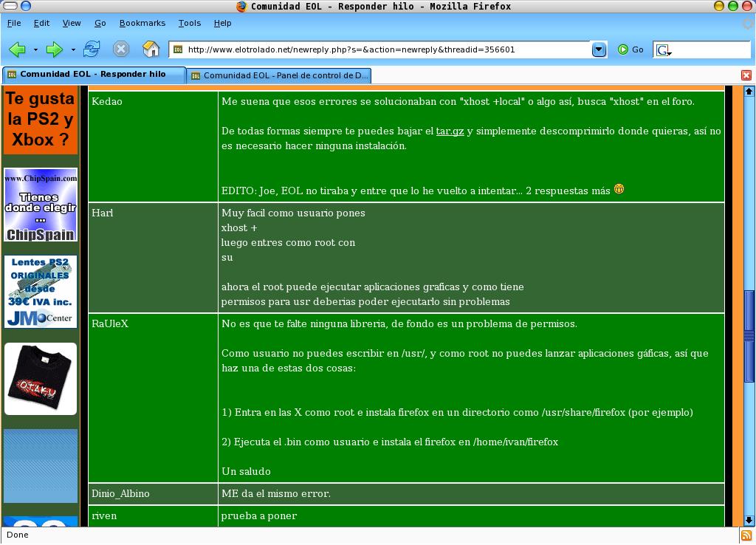This screenshot has height=545, width=756.
Task: Click the 'Done' status bar text
Action: pos(18,535)
